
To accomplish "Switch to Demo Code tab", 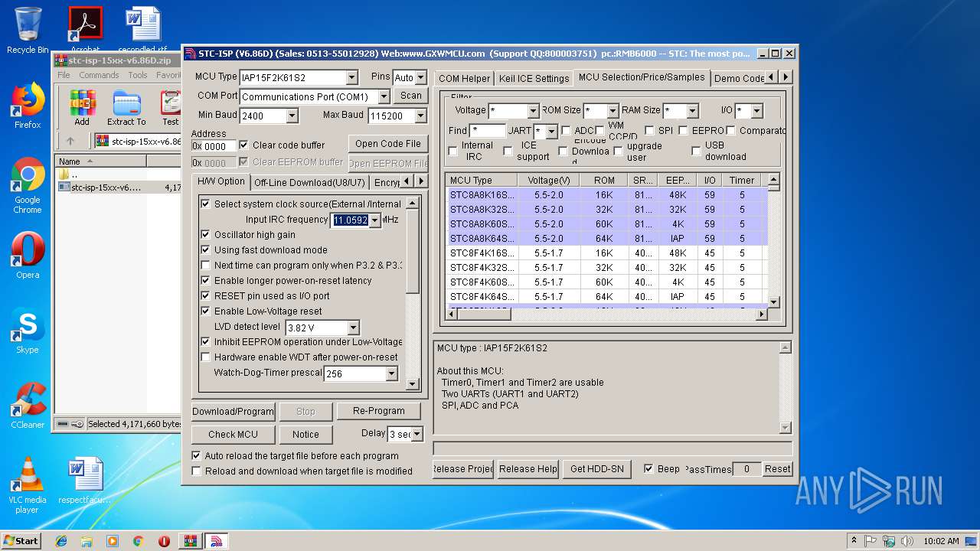I will coord(739,78).
